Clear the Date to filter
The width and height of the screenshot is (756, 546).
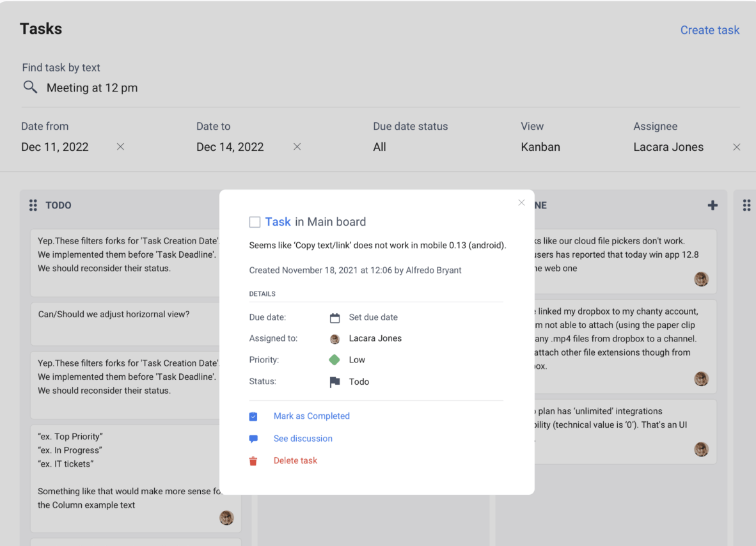[x=297, y=146]
